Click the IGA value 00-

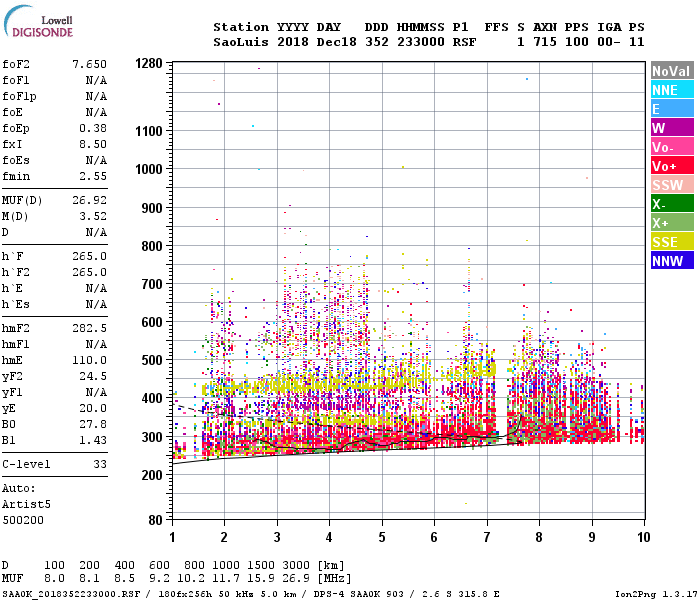(x=608, y=42)
